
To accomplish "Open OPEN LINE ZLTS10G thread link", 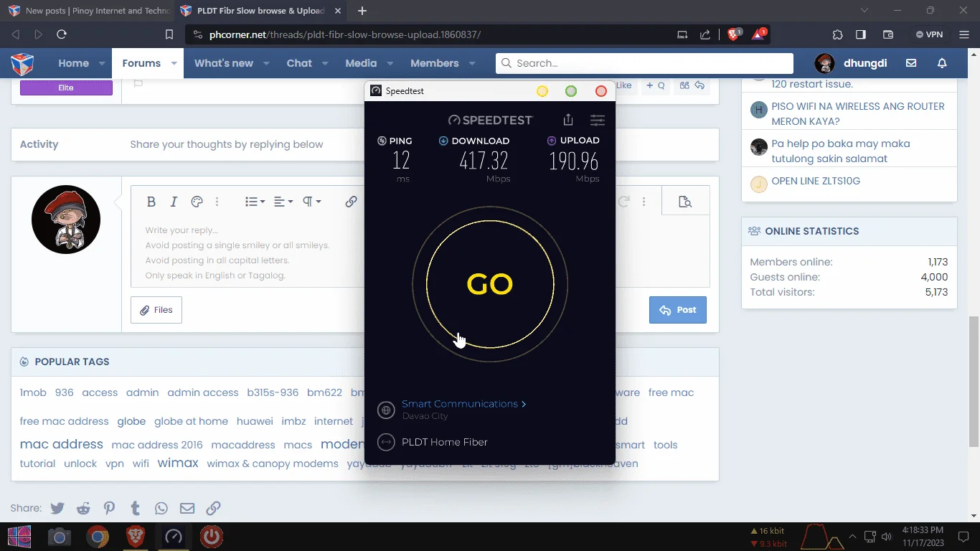I will coord(816,181).
